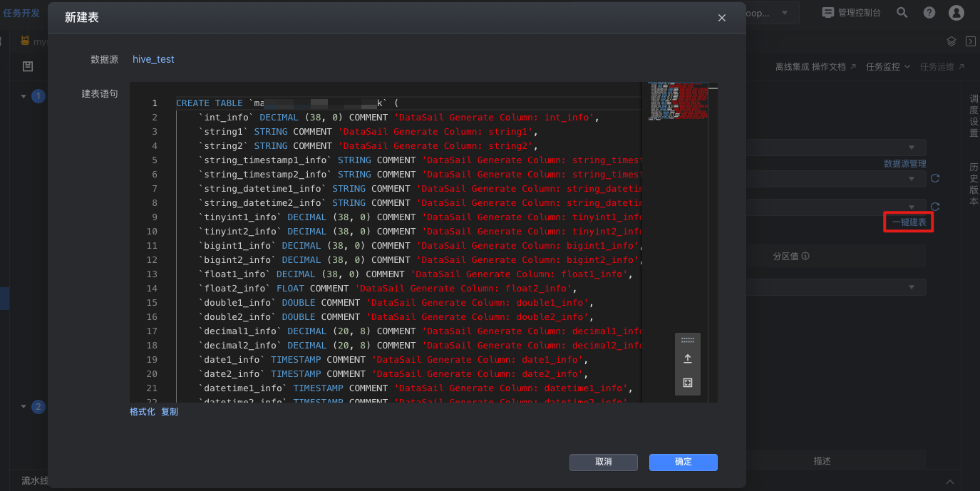Collapse the step 1 section arrow
980x491 pixels.
tap(24, 95)
